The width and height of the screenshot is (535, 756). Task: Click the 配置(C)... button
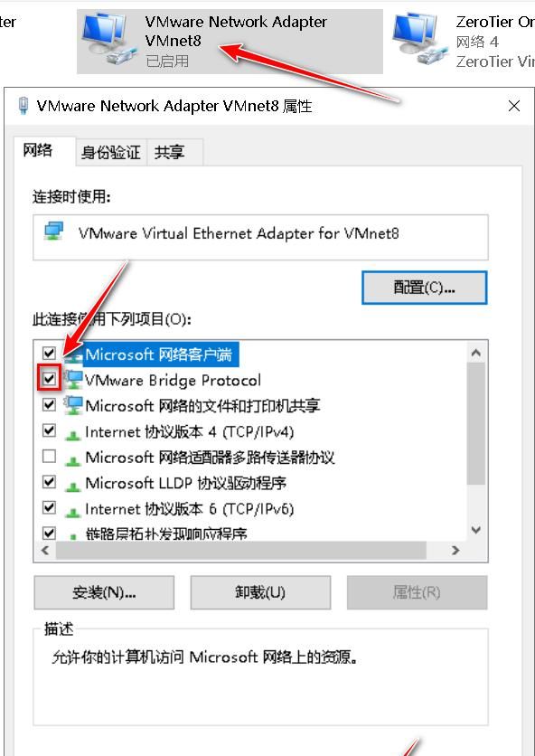click(424, 288)
